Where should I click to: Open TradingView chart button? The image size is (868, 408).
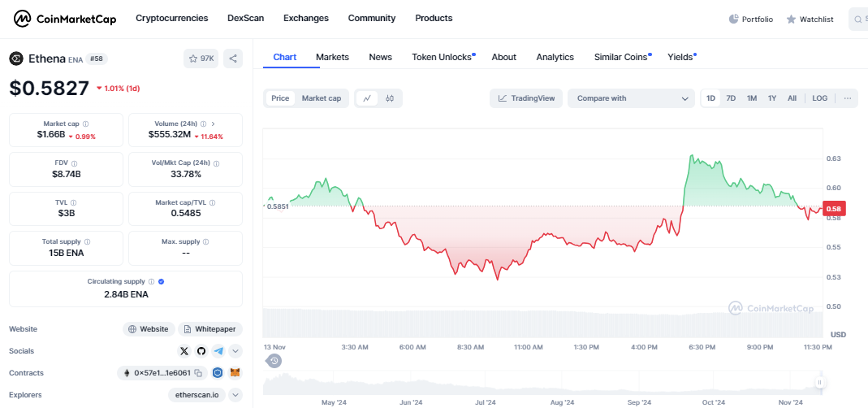pyautogui.click(x=526, y=98)
